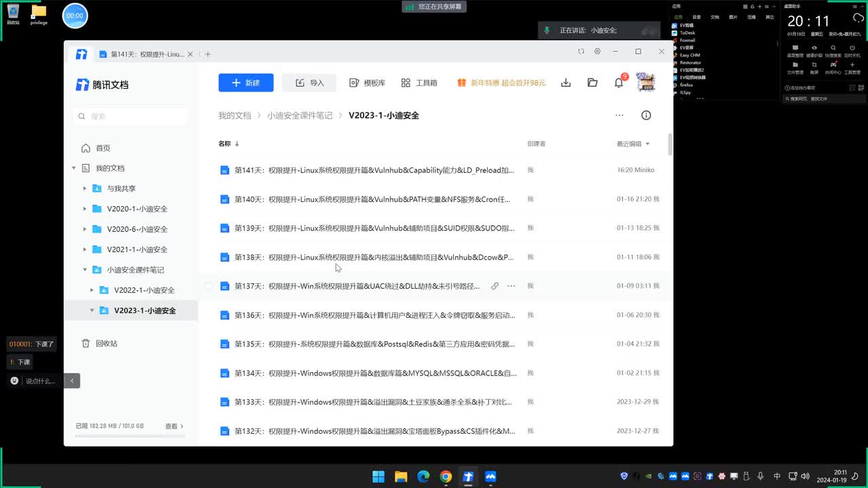Open notifications bell icon

pyautogui.click(x=618, y=83)
